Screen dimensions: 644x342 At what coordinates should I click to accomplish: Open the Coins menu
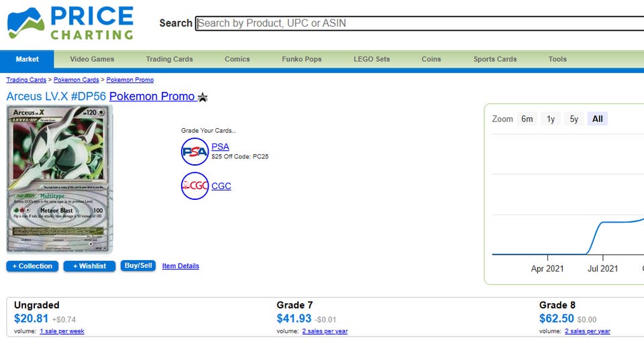[x=431, y=59]
